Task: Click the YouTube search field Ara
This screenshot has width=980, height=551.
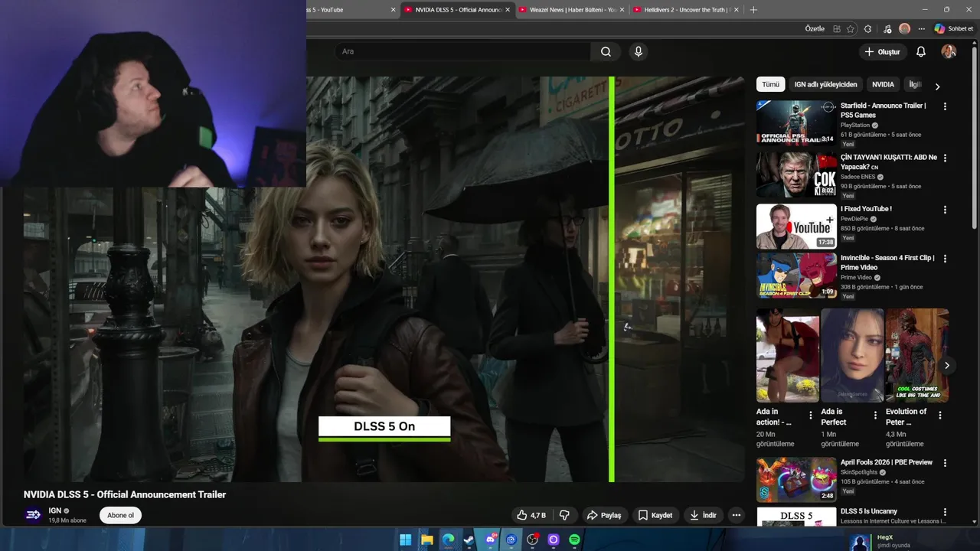Action: coord(462,51)
